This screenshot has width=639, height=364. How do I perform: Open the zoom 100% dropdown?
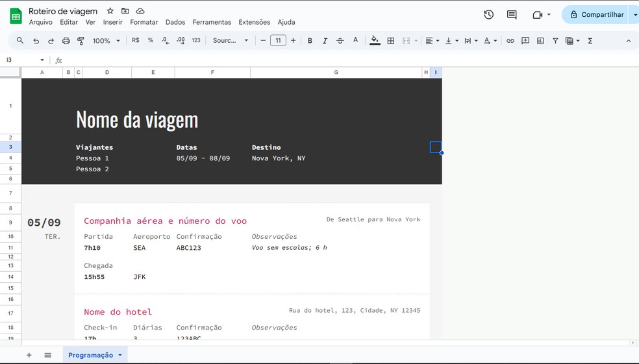(106, 41)
